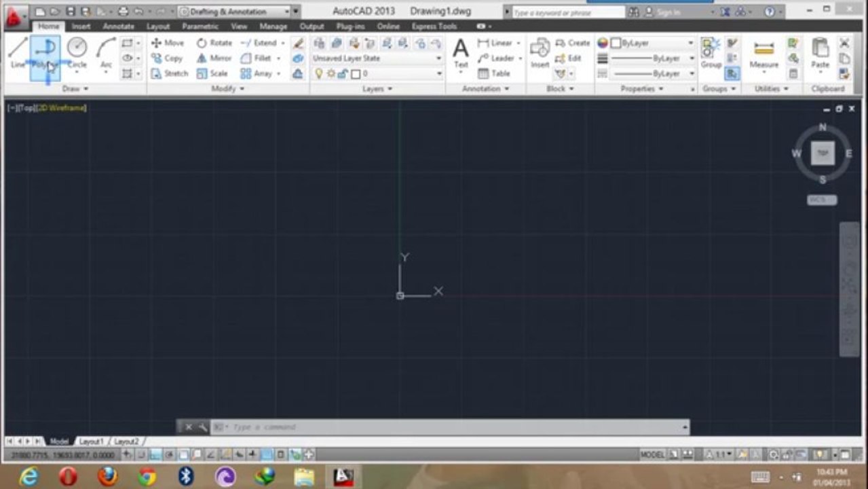Open the Unsaved Layer State dropdown
Image resolution: width=868 pixels, height=489 pixels.
tap(377, 58)
